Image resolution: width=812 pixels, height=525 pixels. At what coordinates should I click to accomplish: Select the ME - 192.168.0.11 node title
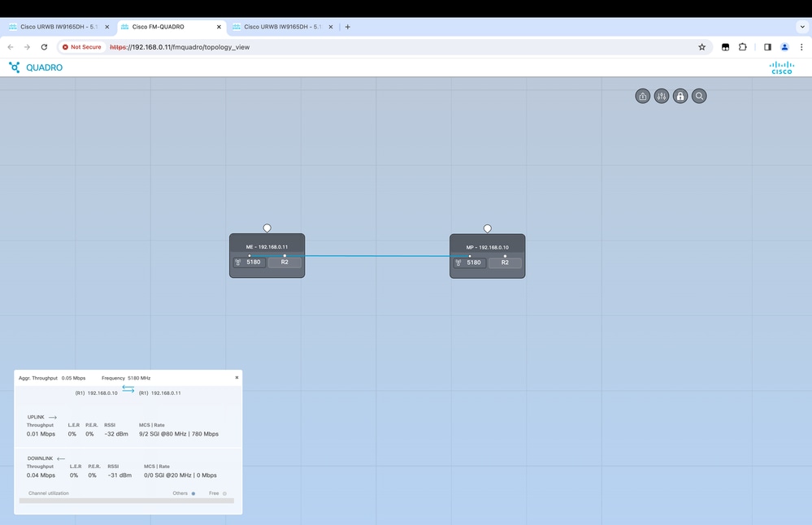pos(267,247)
